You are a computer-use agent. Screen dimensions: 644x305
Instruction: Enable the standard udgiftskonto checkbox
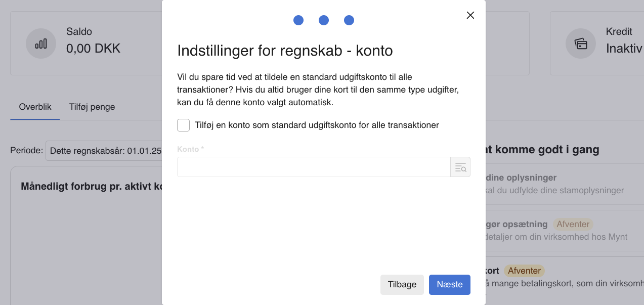point(183,125)
